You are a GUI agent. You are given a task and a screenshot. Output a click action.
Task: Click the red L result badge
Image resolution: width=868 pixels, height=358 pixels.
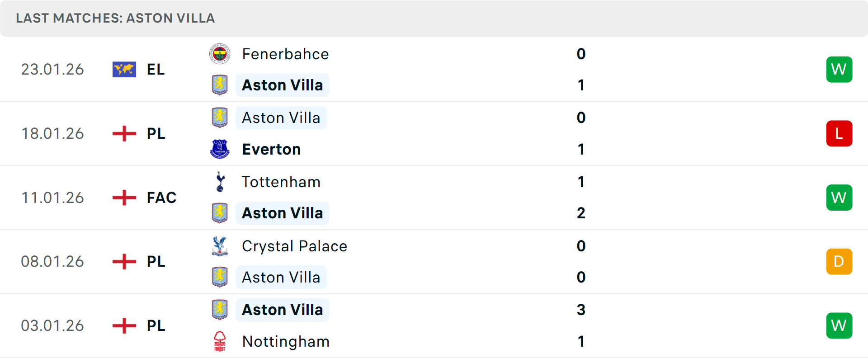pyautogui.click(x=839, y=134)
